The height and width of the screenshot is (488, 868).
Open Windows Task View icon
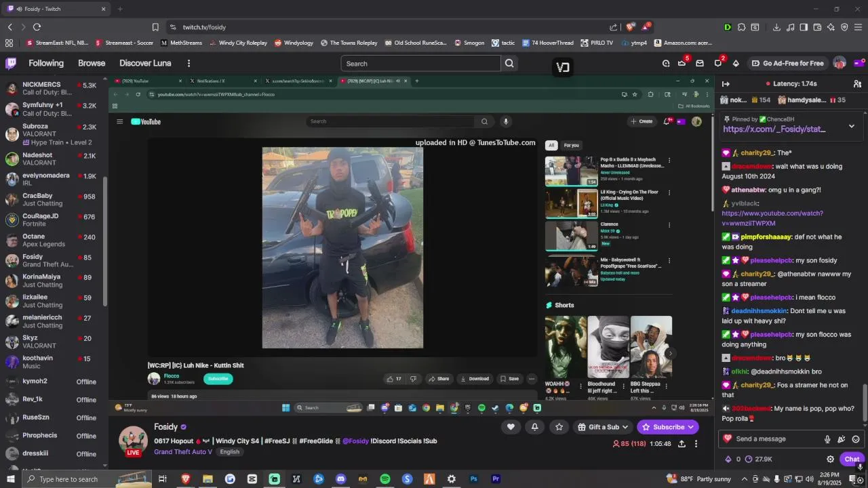pos(163,479)
